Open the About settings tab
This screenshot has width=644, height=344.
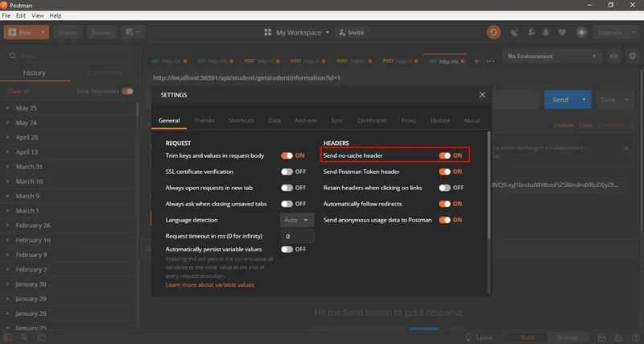point(472,120)
